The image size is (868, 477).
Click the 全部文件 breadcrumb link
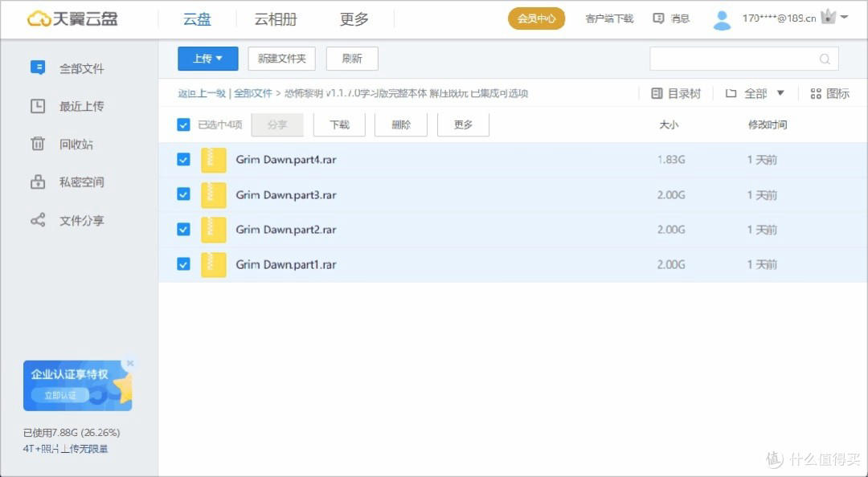[253, 93]
